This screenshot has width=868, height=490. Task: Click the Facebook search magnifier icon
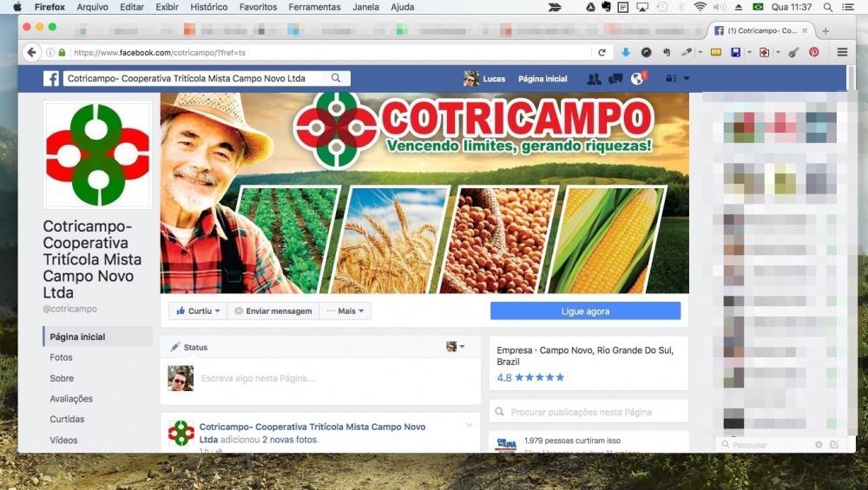pos(336,79)
